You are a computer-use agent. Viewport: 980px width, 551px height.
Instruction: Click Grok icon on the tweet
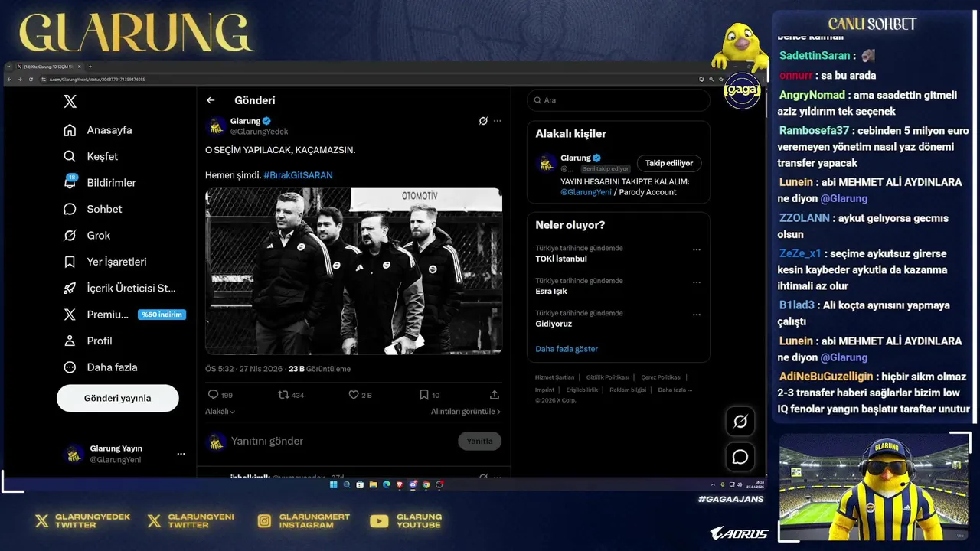coord(483,121)
